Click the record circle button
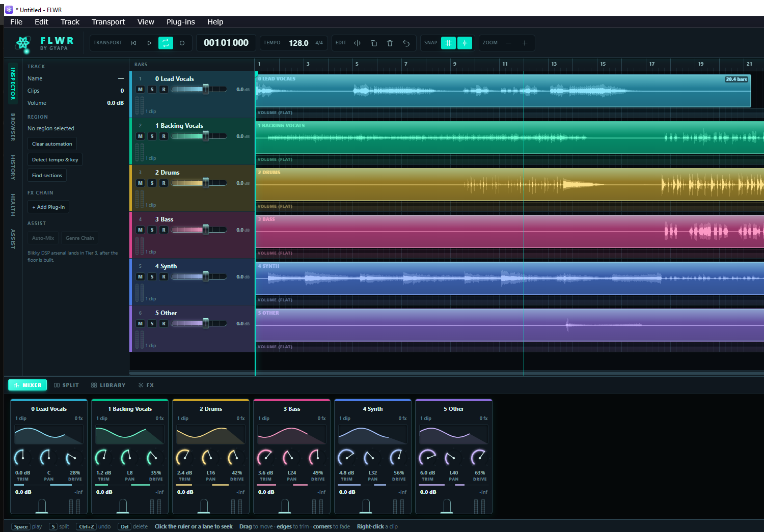 click(x=182, y=43)
